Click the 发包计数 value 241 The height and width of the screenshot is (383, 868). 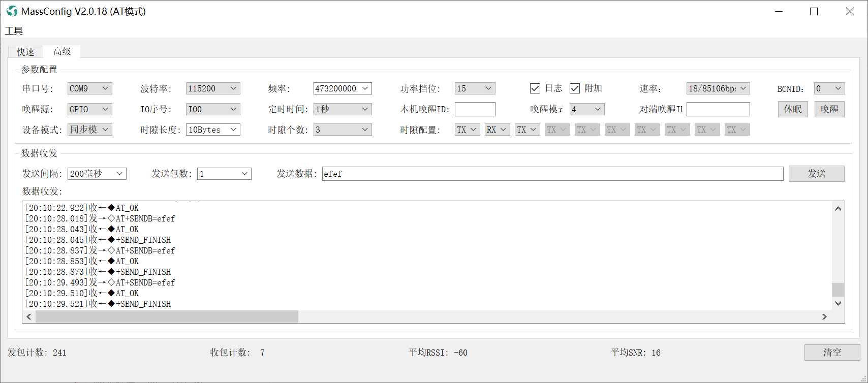click(59, 353)
